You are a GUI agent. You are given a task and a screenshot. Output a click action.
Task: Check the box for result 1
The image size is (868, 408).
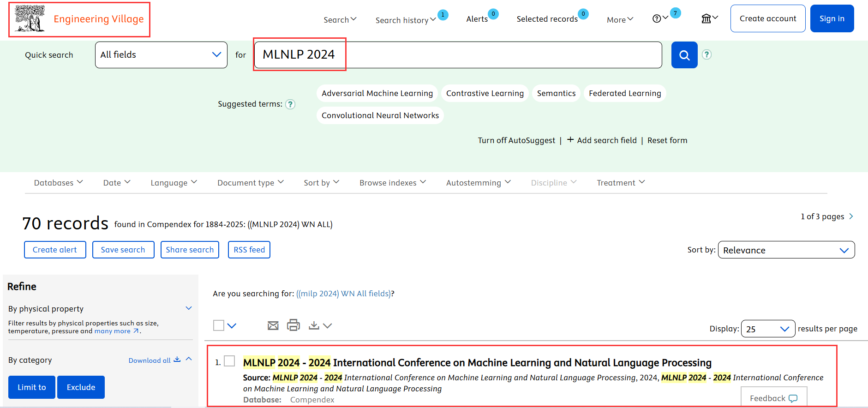[229, 361]
